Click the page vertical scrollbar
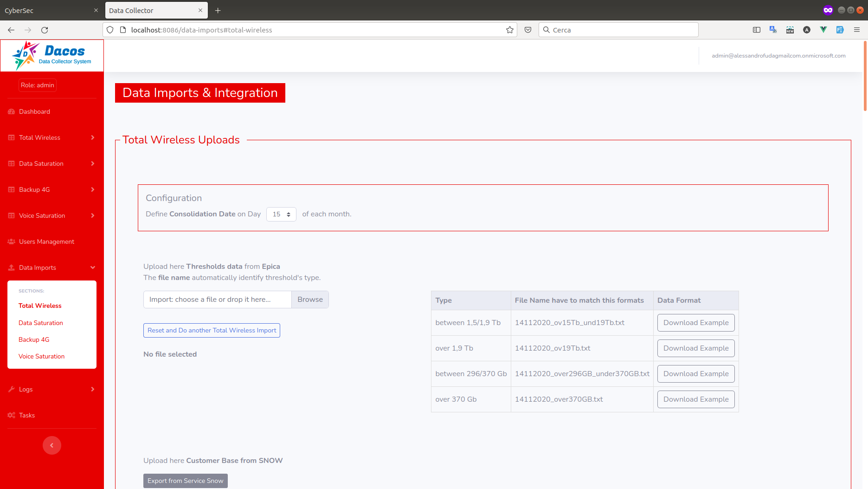Image resolution: width=868 pixels, height=489 pixels. (x=865, y=77)
